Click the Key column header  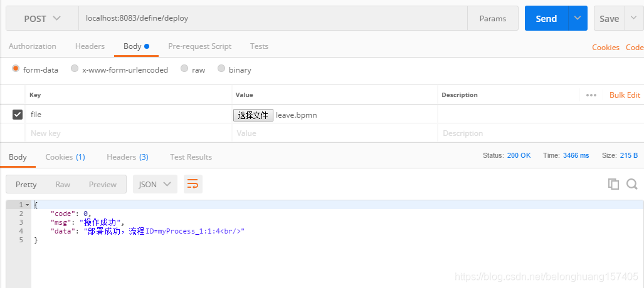click(x=35, y=95)
